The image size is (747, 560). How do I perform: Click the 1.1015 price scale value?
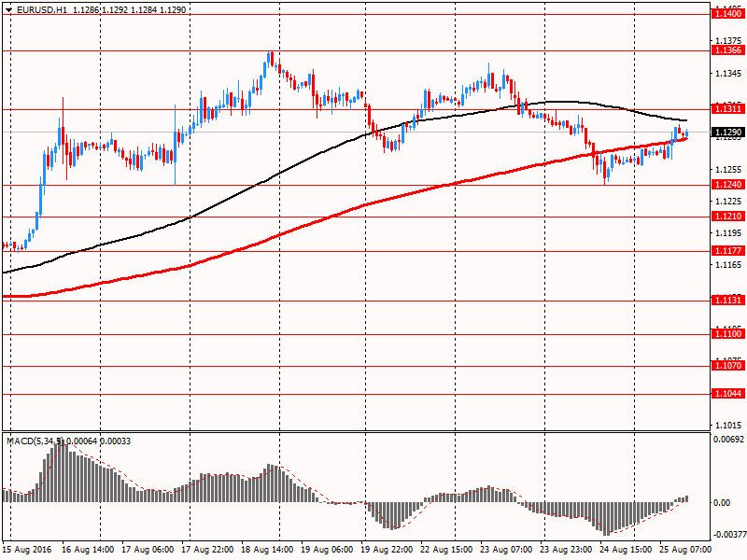(x=728, y=426)
